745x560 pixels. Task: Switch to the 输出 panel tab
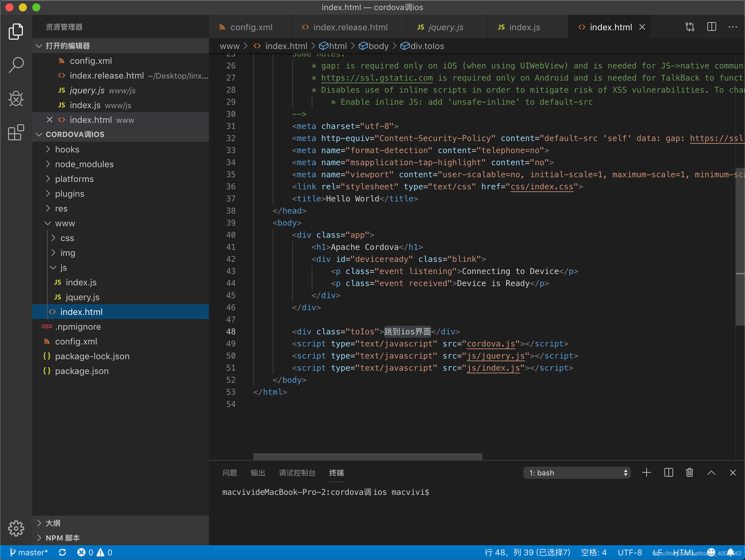point(258,472)
